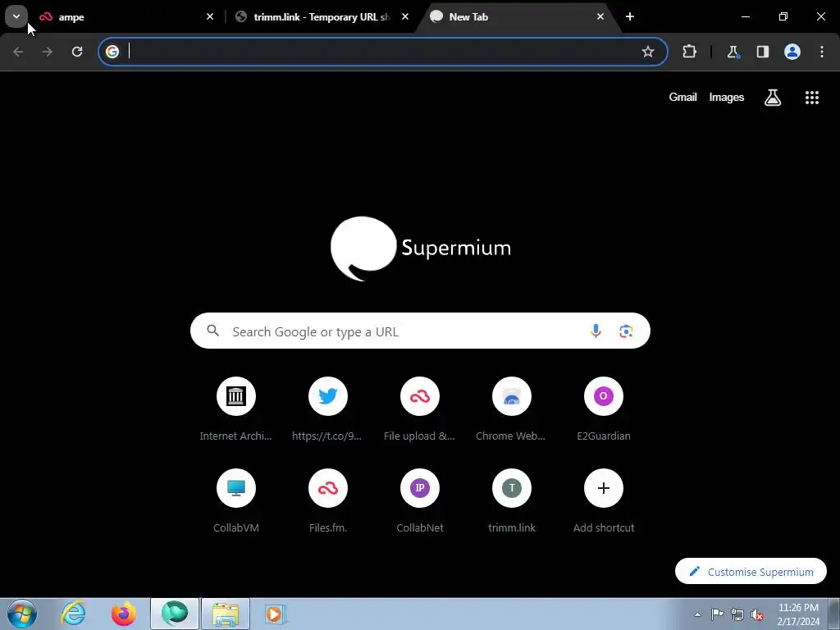
Task: Show hidden tray icons arrow
Action: pos(697,614)
